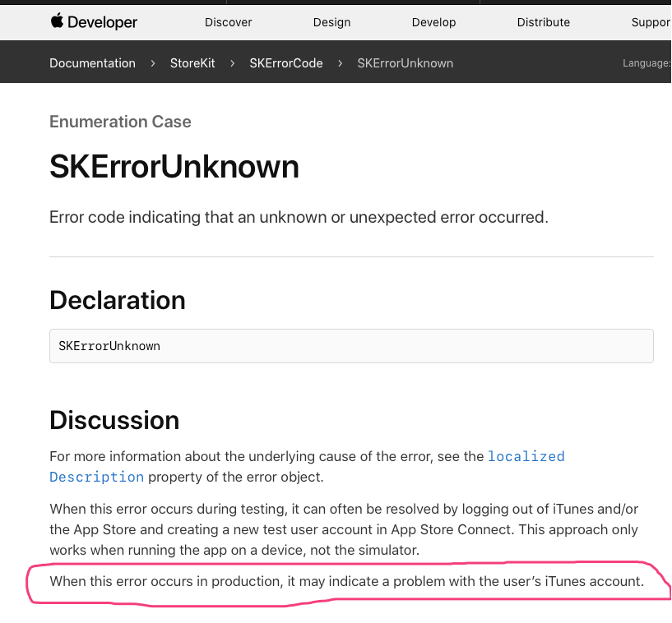Go to Documentation breadcrumb
This screenshot has height=623, width=672.
[93, 63]
